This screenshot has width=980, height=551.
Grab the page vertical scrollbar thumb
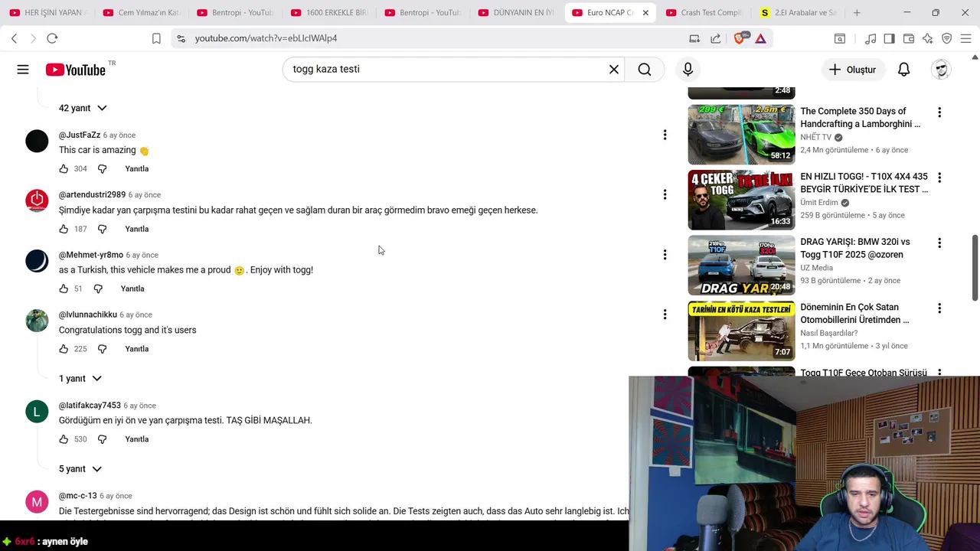pos(975,269)
